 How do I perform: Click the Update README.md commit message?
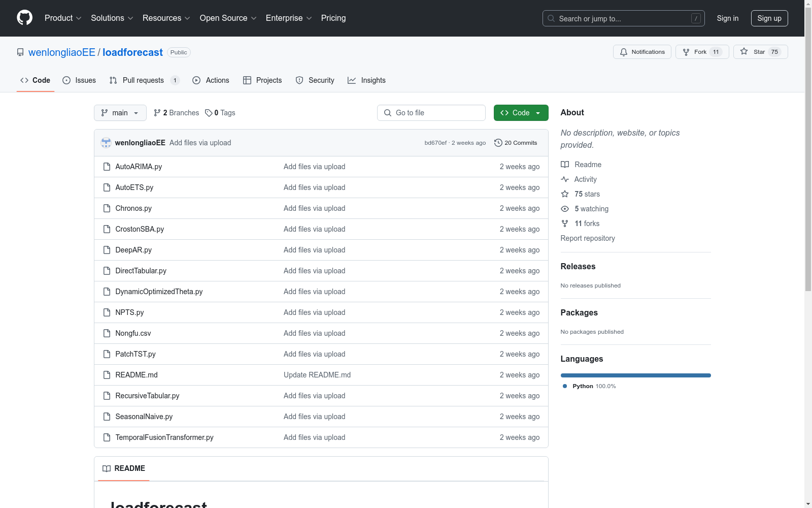coord(317,375)
